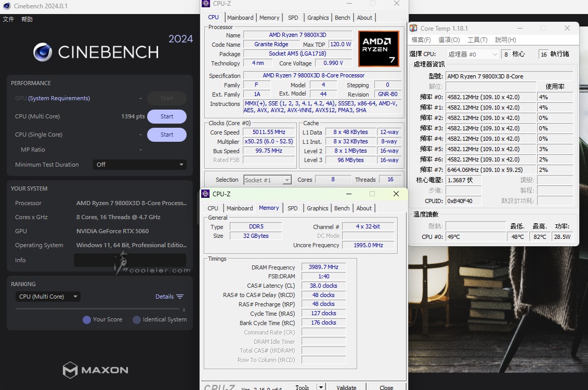
Task: Open the Tools dropdown arrow in CPU-Z
Action: point(321,387)
